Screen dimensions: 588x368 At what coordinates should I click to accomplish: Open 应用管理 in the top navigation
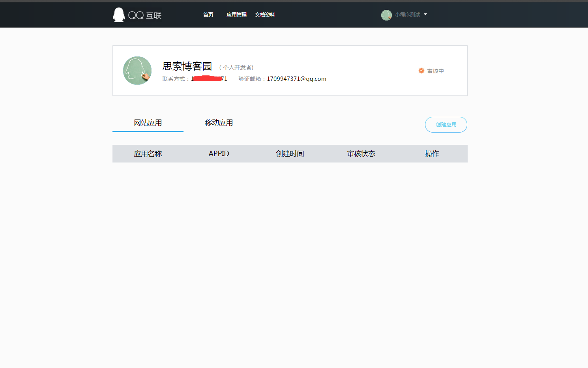pyautogui.click(x=236, y=15)
